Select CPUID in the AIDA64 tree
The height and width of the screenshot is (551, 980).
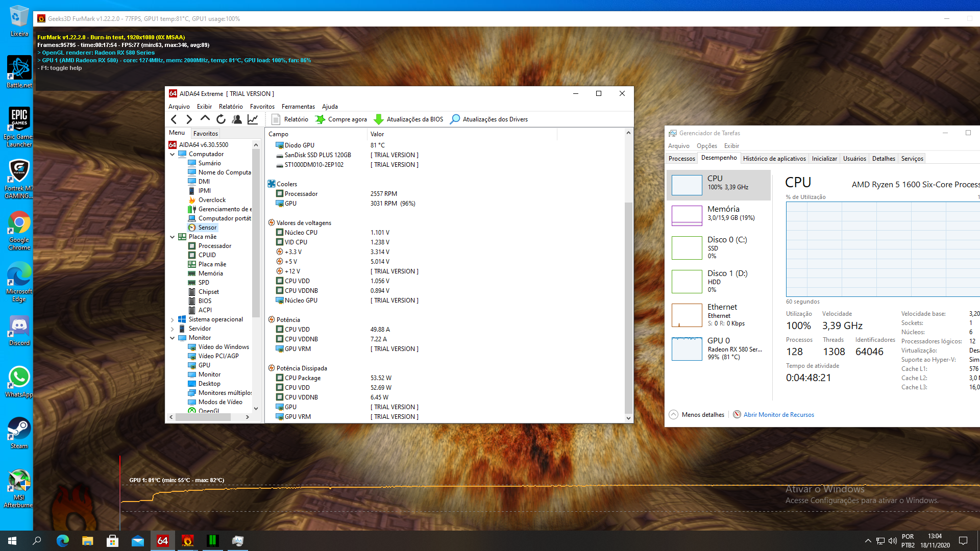(202, 255)
